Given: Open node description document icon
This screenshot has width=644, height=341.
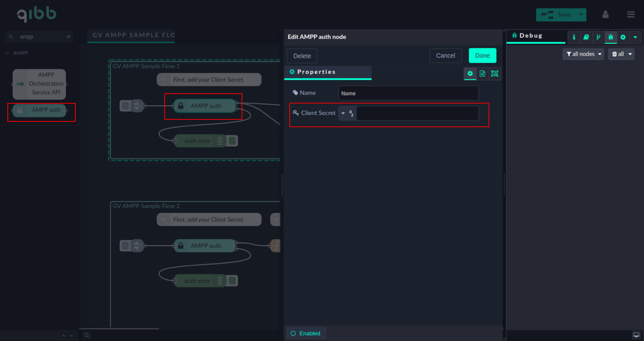Looking at the screenshot, I should pyautogui.click(x=482, y=74).
